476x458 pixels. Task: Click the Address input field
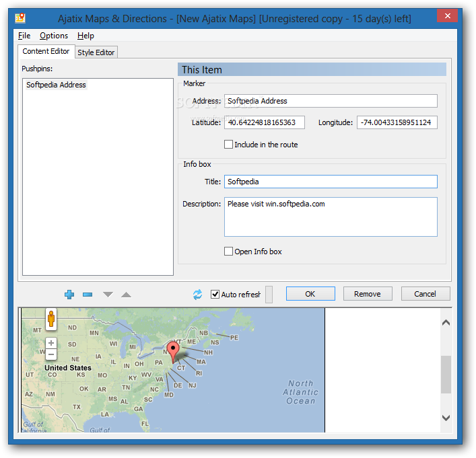pos(331,101)
